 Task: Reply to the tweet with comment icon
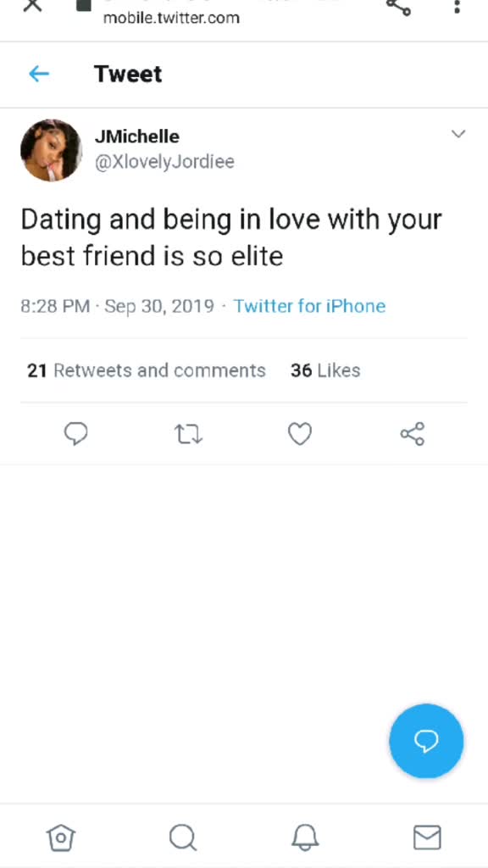[75, 433]
